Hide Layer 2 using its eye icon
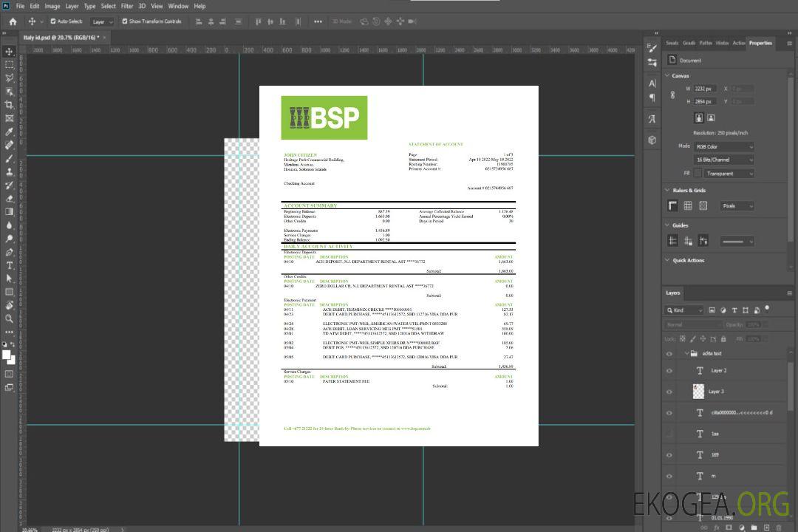Screen dimensions: 798x532 (x=669, y=371)
